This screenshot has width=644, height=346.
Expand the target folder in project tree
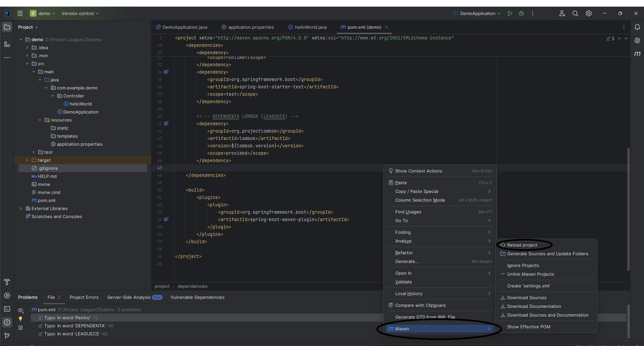tap(27, 160)
